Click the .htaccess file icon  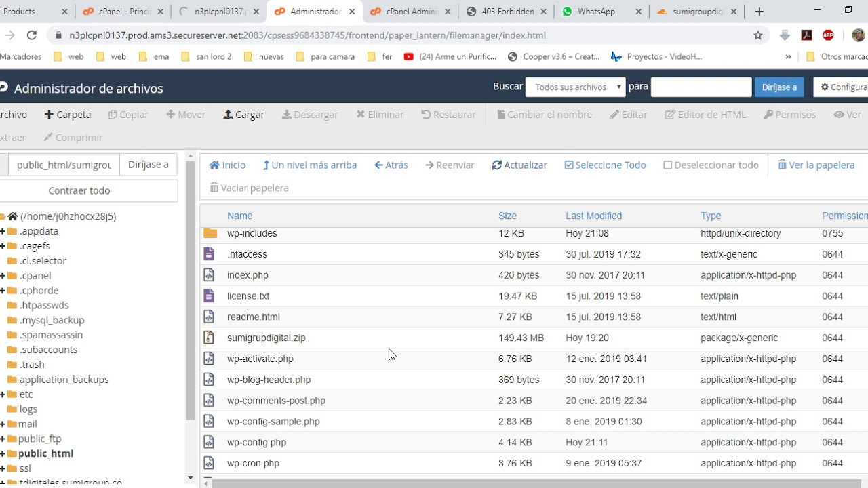click(x=209, y=254)
